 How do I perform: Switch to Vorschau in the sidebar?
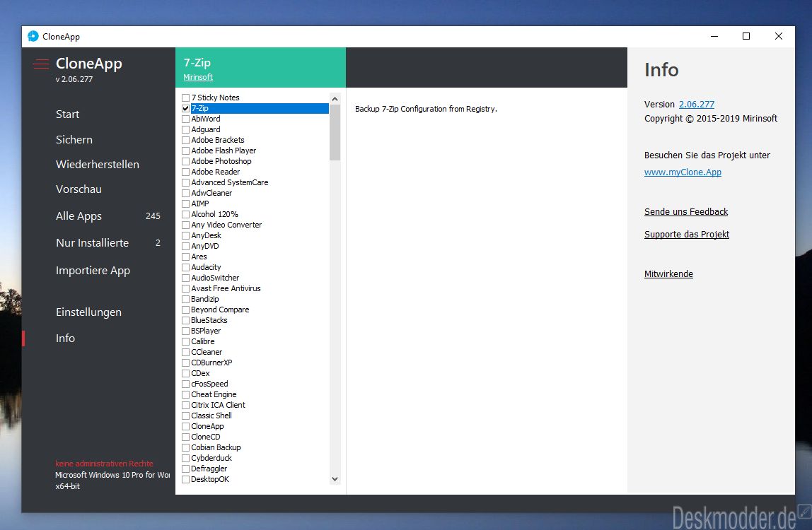(79, 189)
